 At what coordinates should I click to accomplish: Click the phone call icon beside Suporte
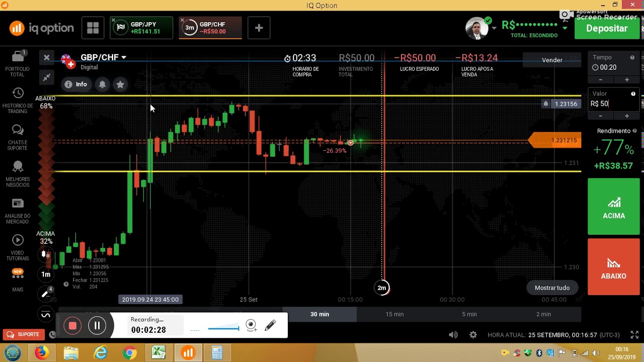coord(52,334)
